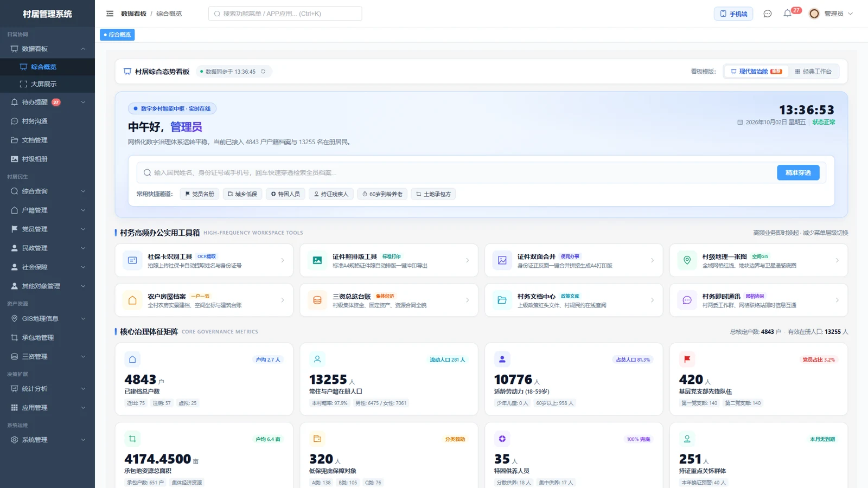
Task: Select the 综合概览 page tab
Action: [117, 35]
